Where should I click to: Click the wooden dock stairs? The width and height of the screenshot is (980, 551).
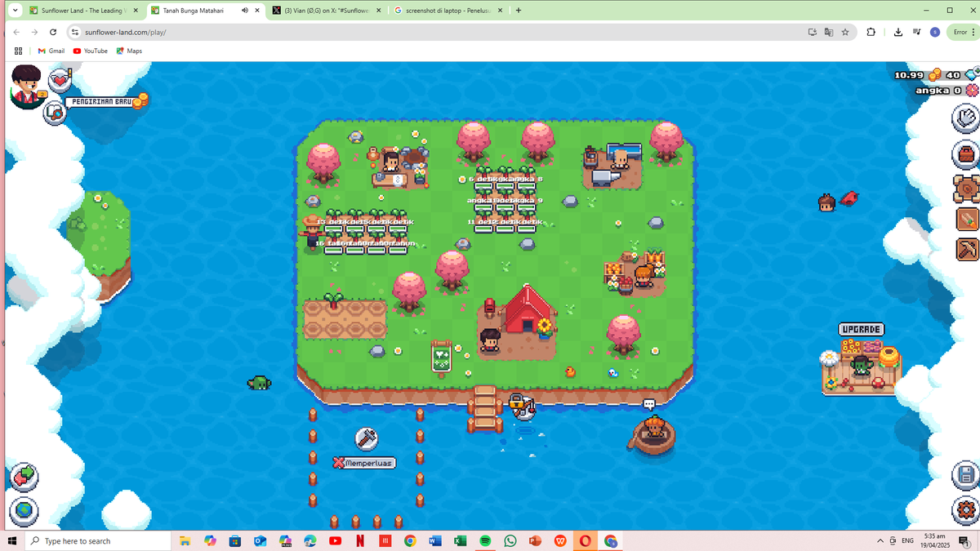point(484,408)
